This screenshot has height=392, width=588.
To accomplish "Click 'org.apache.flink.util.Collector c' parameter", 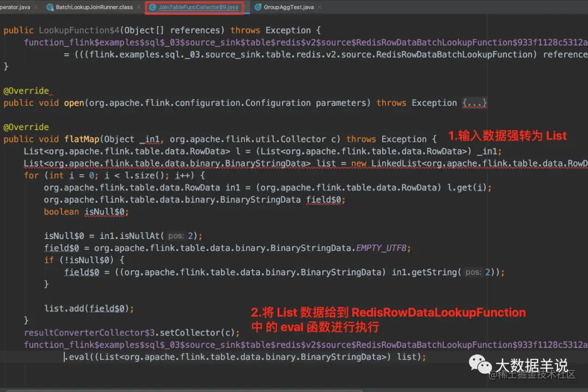I will tap(253, 139).
